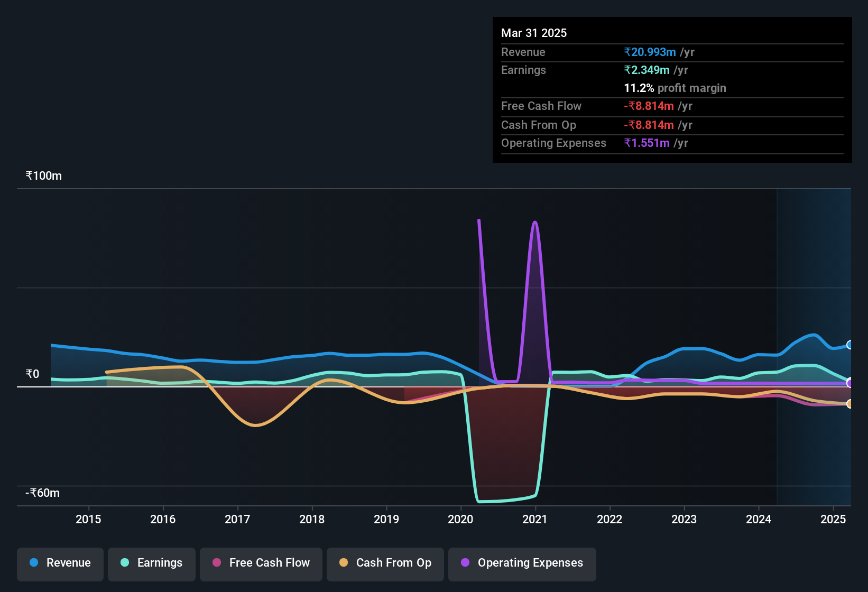Click the Cash From Op label in tooltip
The image size is (868, 592).
[539, 125]
